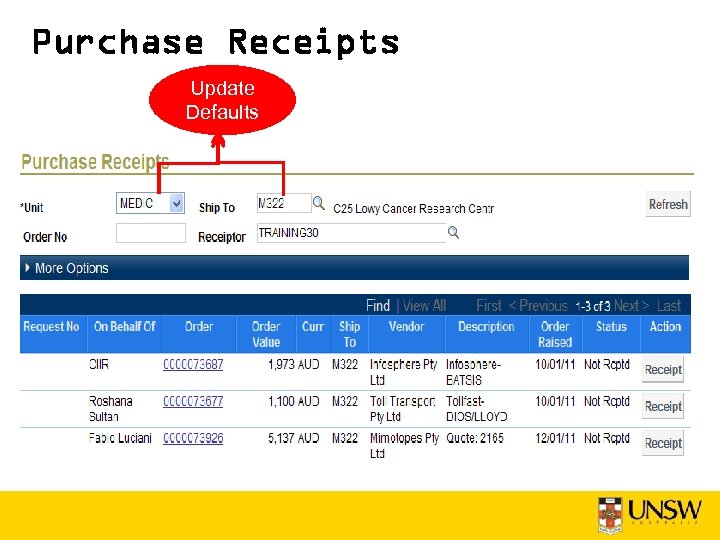Image resolution: width=720 pixels, height=540 pixels.
Task: Select the 'Fabio Luciani' cell
Action: pyautogui.click(x=120, y=438)
